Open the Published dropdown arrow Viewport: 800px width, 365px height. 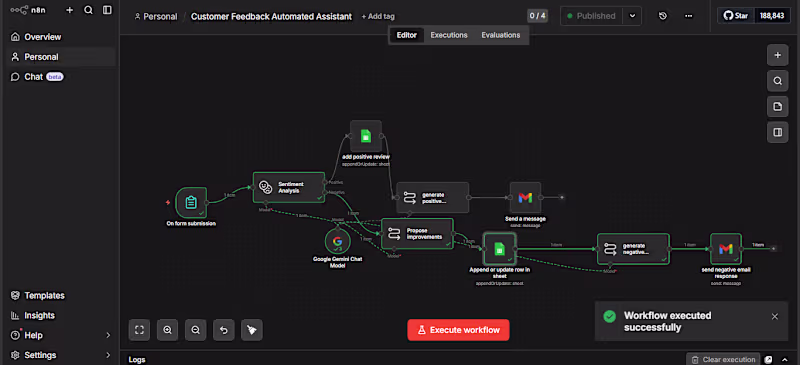(x=632, y=16)
